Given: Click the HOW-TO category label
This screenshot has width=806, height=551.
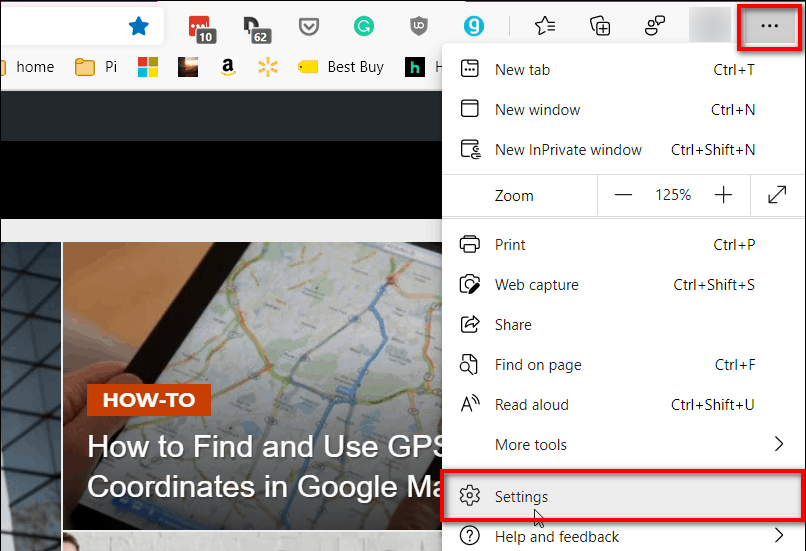Looking at the screenshot, I should pyautogui.click(x=149, y=400).
